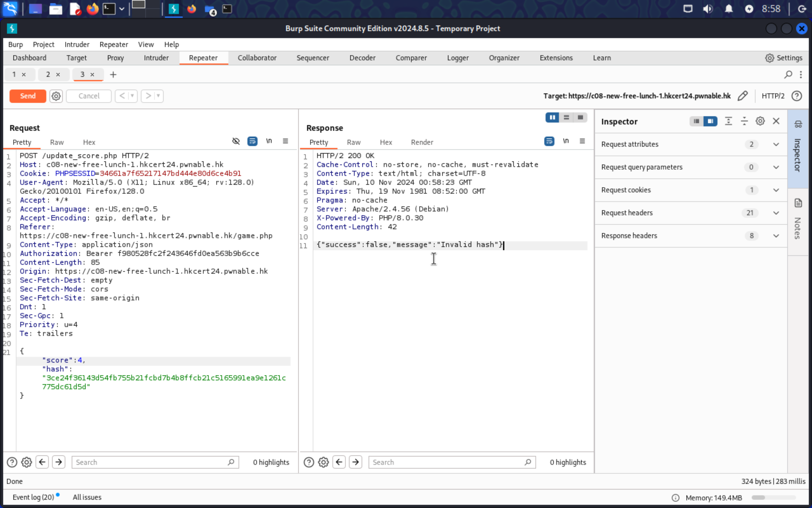Switch Inspector to the right-docked layout
Image resolution: width=812 pixels, height=508 pixels.
click(x=710, y=121)
